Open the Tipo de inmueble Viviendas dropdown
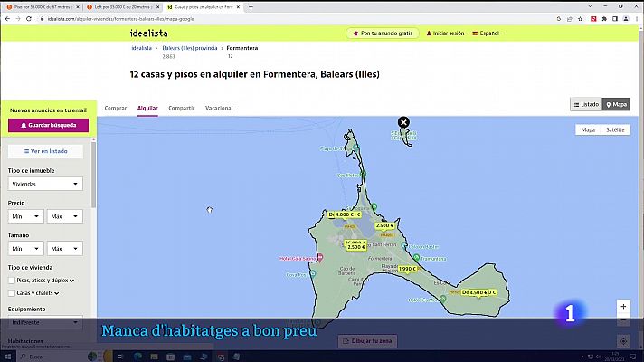The height and width of the screenshot is (362, 644). coord(45,184)
